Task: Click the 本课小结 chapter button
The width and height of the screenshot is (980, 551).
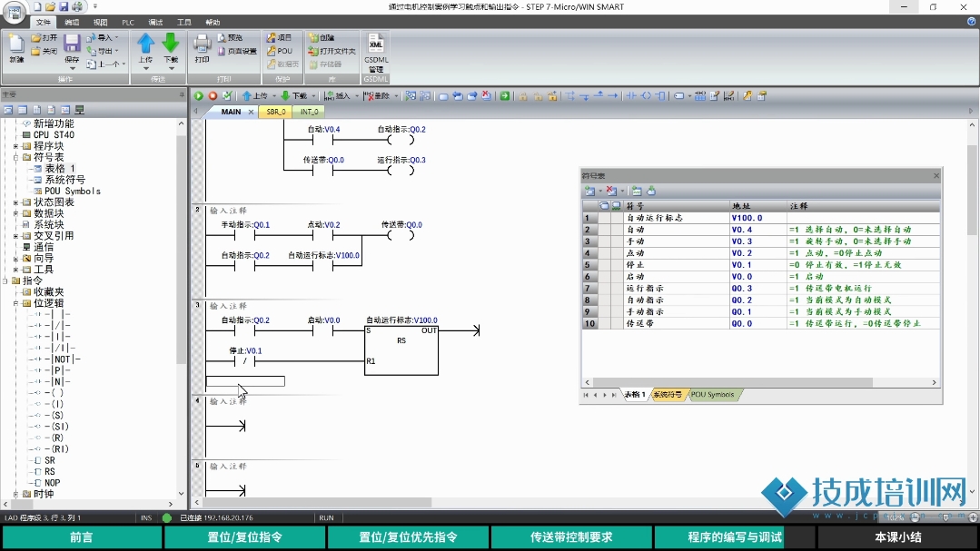Action: click(898, 537)
